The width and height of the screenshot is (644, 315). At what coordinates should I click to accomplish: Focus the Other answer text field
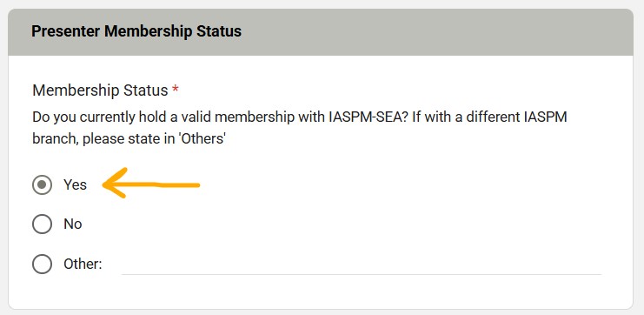362,264
